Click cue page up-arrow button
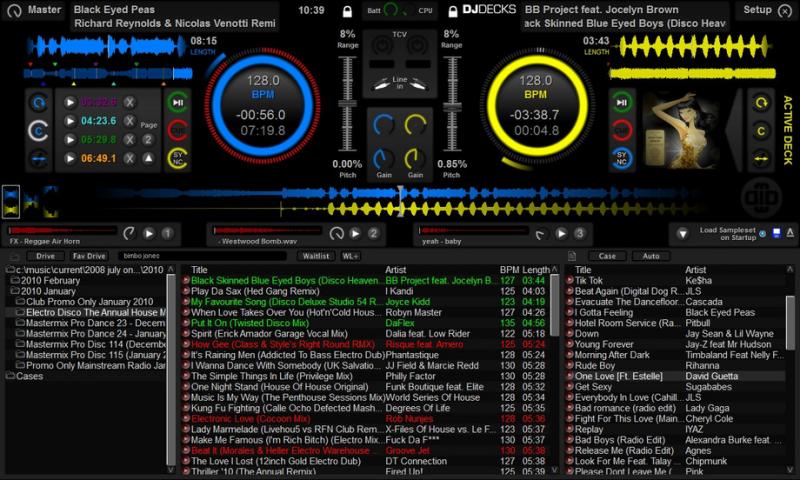 click(148, 158)
